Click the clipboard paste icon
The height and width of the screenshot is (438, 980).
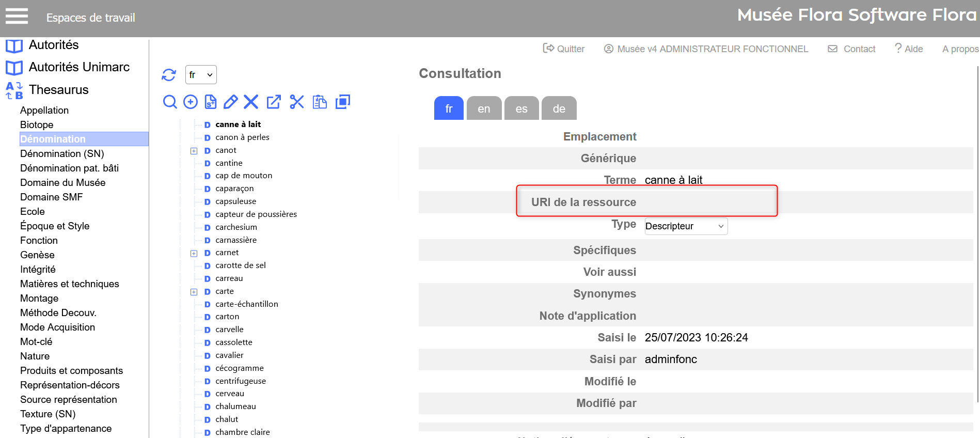click(320, 102)
